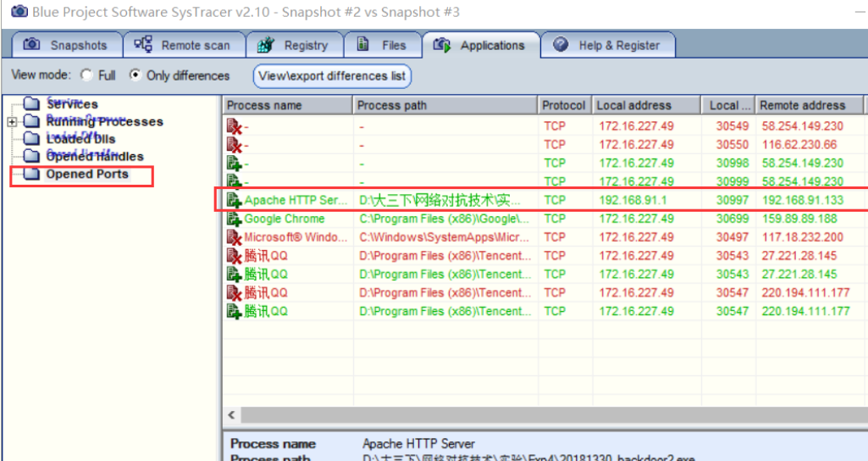The height and width of the screenshot is (461, 868).
Task: Click folder icon next to Opened Ports
Action: (x=32, y=174)
